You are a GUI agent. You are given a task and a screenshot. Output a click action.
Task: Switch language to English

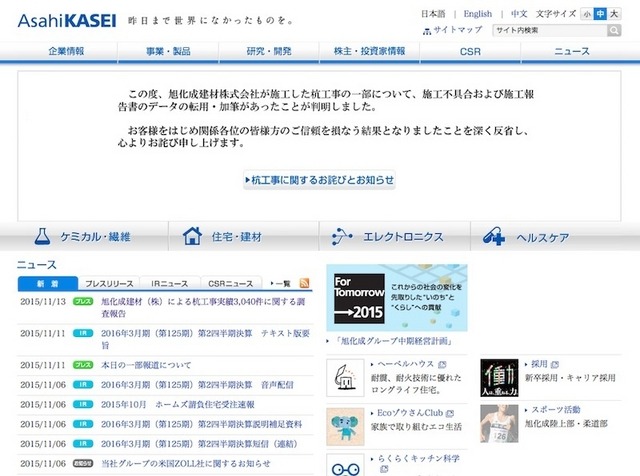(478, 14)
